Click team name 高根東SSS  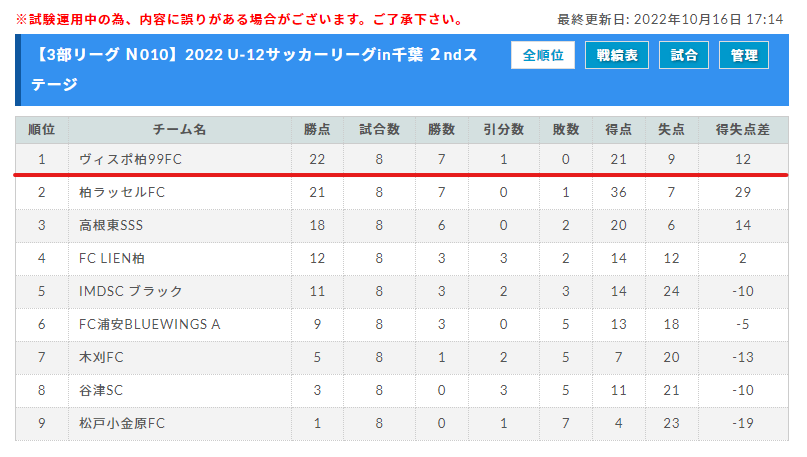[x=111, y=225]
